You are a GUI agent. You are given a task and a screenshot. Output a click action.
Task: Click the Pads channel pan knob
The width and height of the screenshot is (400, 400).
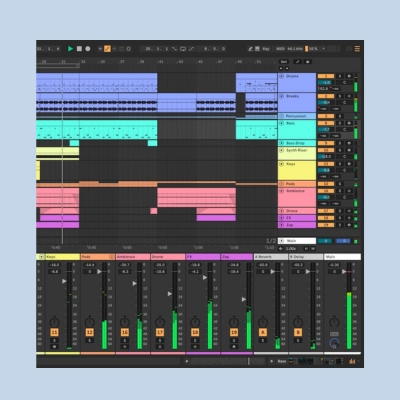coord(89,322)
